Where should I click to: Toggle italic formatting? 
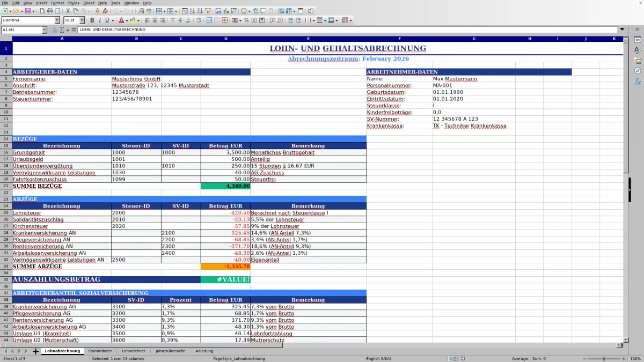tap(100, 20)
